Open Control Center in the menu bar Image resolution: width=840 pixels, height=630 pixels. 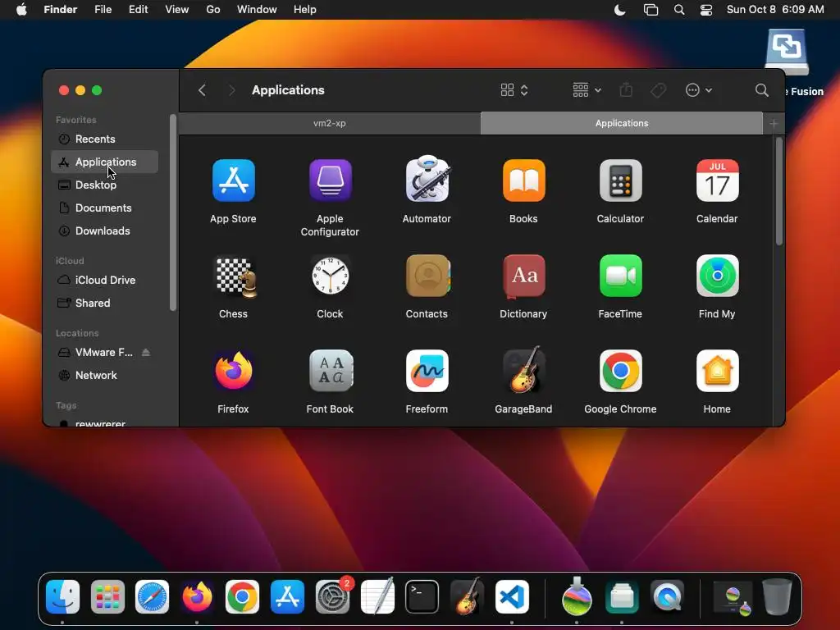point(706,10)
